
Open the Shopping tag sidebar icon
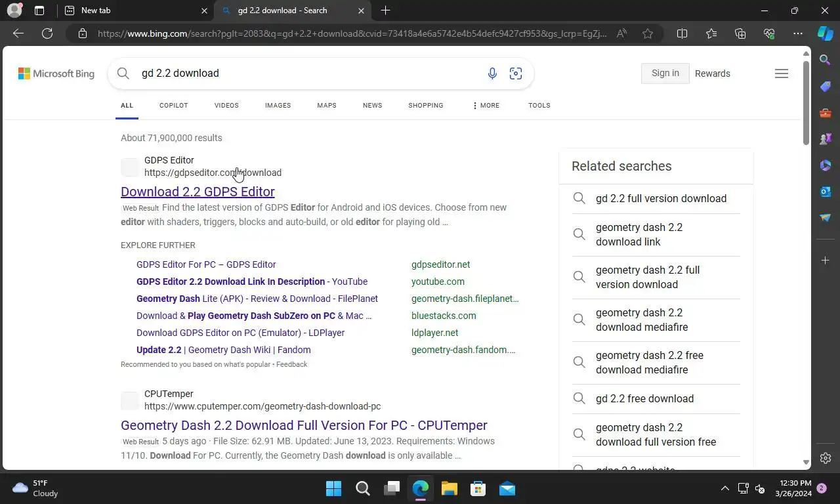[x=826, y=87]
